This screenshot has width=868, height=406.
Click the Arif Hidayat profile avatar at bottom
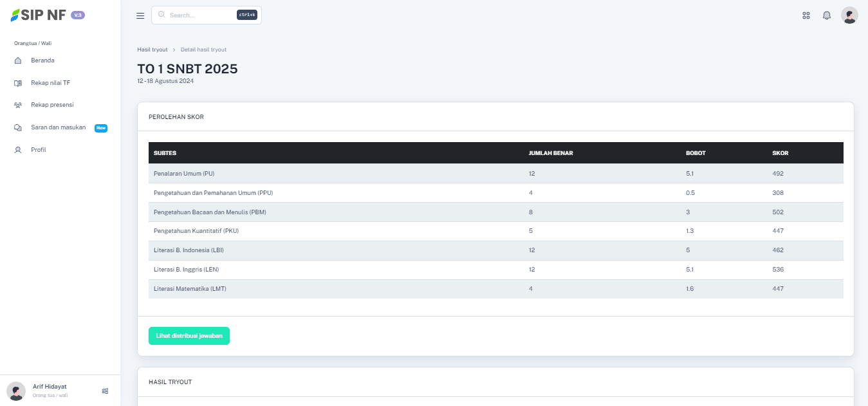16,391
